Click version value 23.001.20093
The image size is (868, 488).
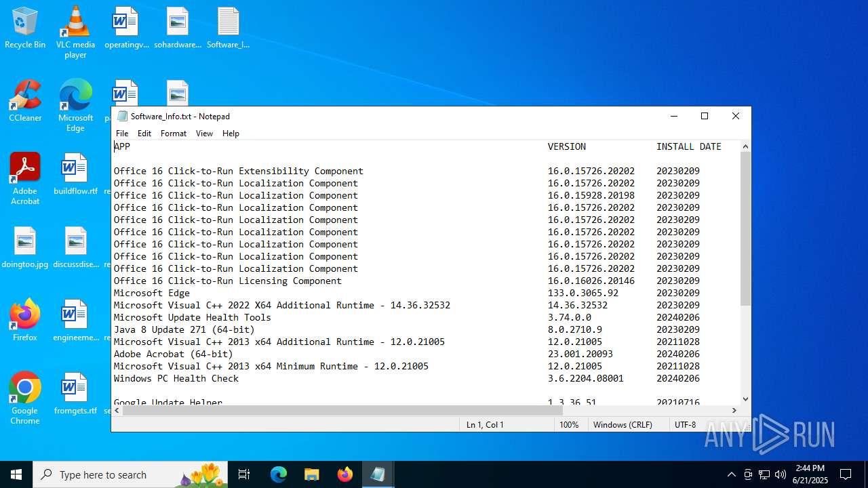(580, 354)
